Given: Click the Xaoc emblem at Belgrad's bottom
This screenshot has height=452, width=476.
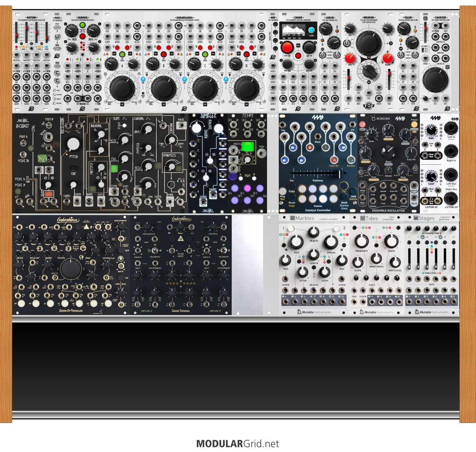Looking at the screenshot, I should (368, 105).
